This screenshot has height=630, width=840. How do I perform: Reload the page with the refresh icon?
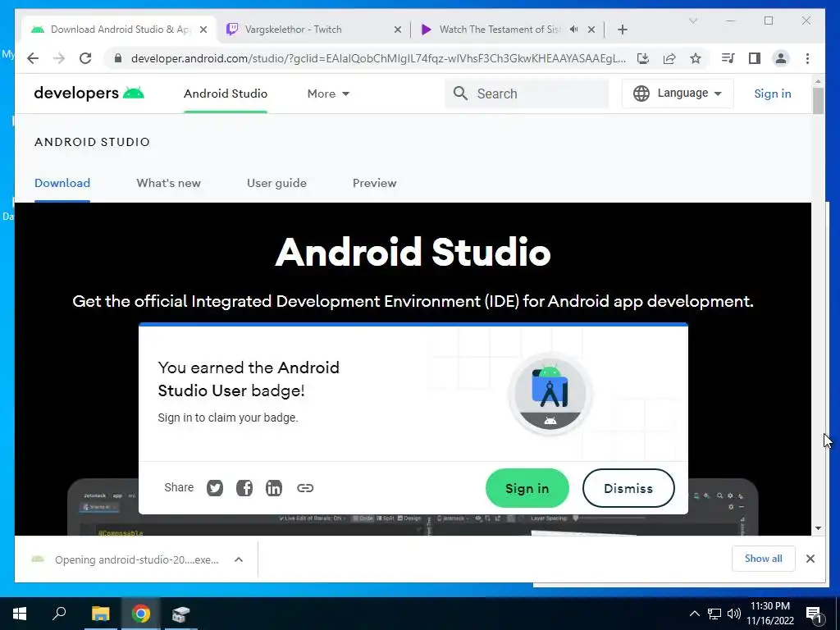85,58
